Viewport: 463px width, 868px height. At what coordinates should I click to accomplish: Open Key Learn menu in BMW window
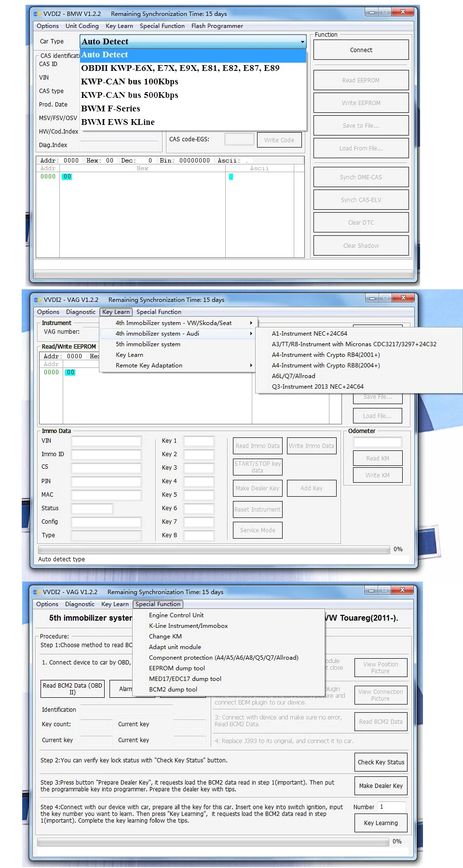tap(119, 26)
